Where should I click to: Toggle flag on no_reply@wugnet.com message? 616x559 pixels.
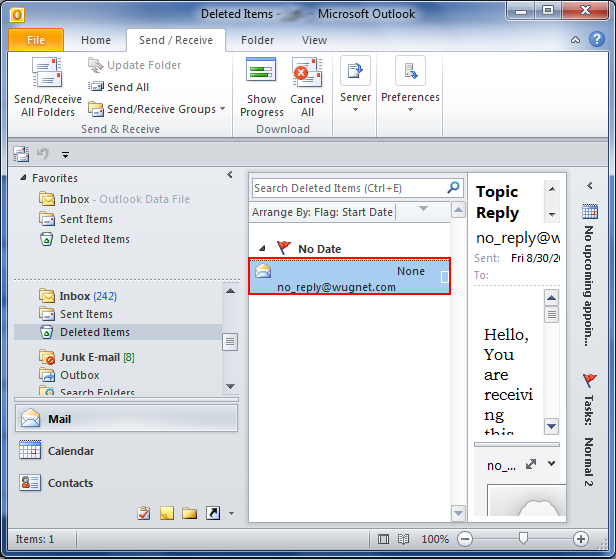click(445, 279)
